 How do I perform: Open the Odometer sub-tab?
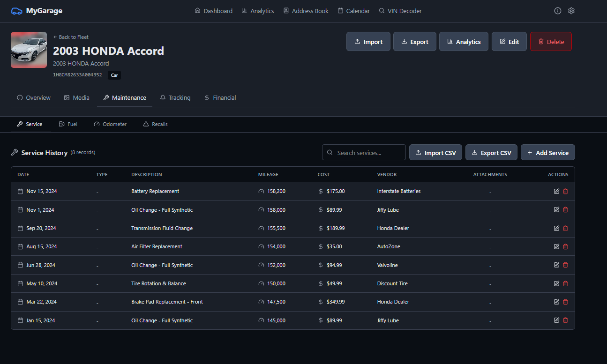point(110,124)
